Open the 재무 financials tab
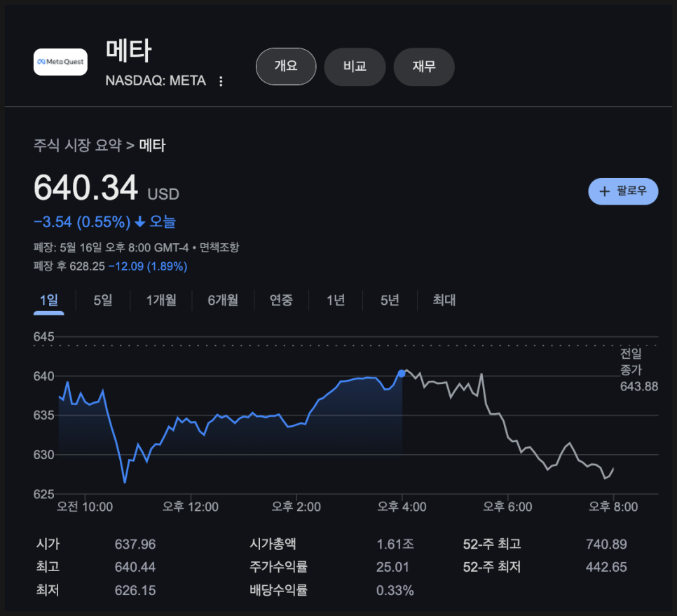 pos(424,67)
